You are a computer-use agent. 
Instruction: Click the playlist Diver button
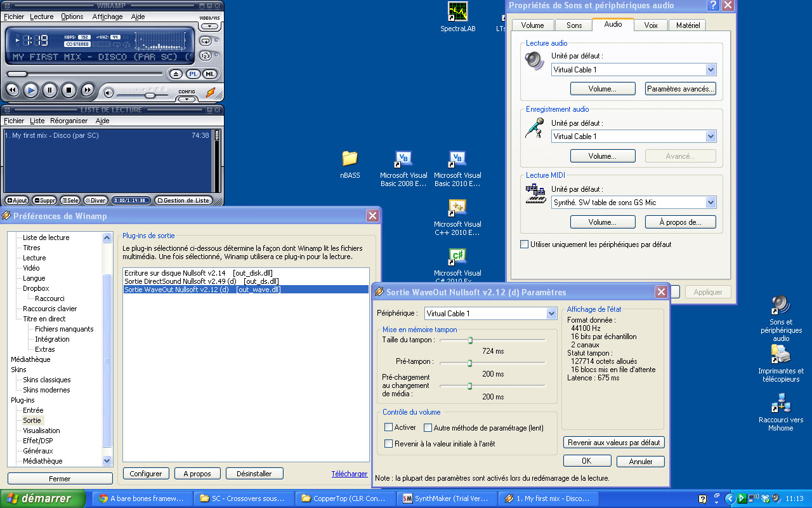[x=96, y=200]
